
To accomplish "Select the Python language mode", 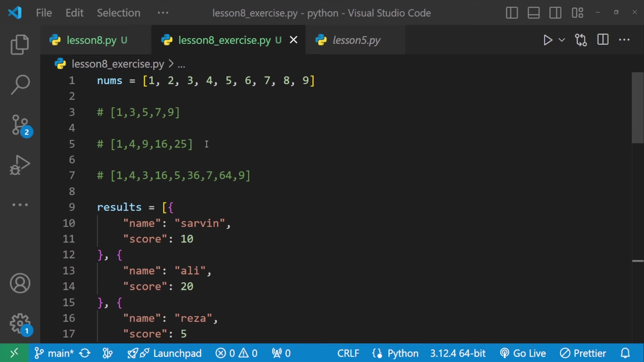I will point(403,353).
